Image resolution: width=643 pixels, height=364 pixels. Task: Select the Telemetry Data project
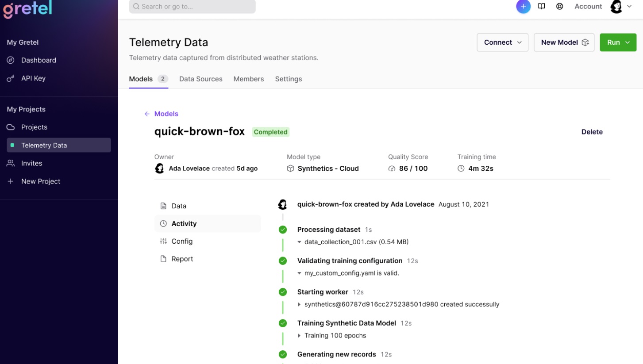tap(59, 145)
